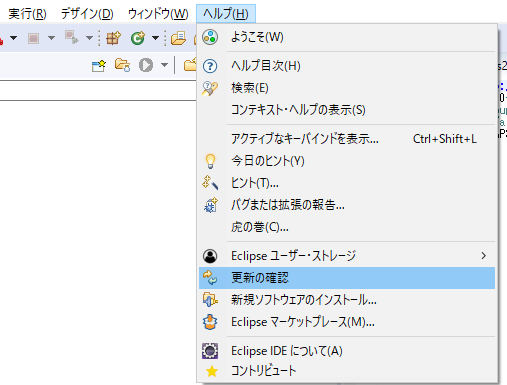Click the バグまたは拡張の報告 bug icon
This screenshot has width=507, height=385.
pos(211,205)
